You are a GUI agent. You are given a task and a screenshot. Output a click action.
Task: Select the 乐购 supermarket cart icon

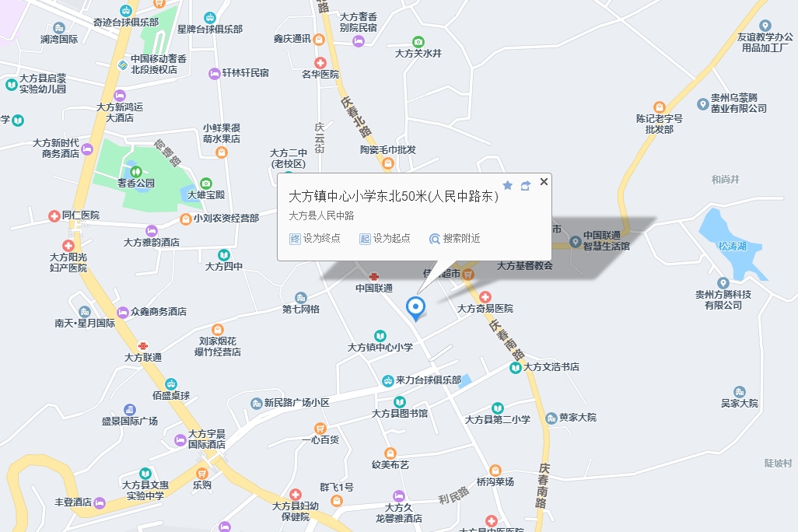point(202,474)
